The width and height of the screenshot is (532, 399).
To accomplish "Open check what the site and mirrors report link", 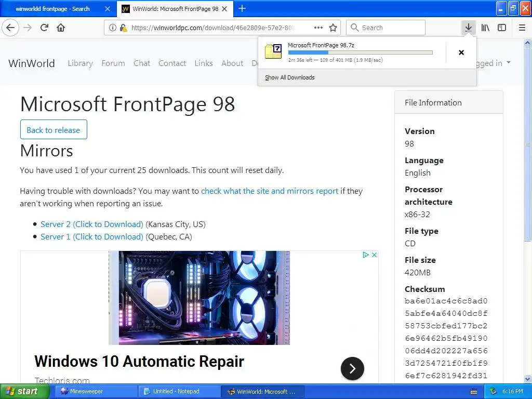I will tap(270, 191).
